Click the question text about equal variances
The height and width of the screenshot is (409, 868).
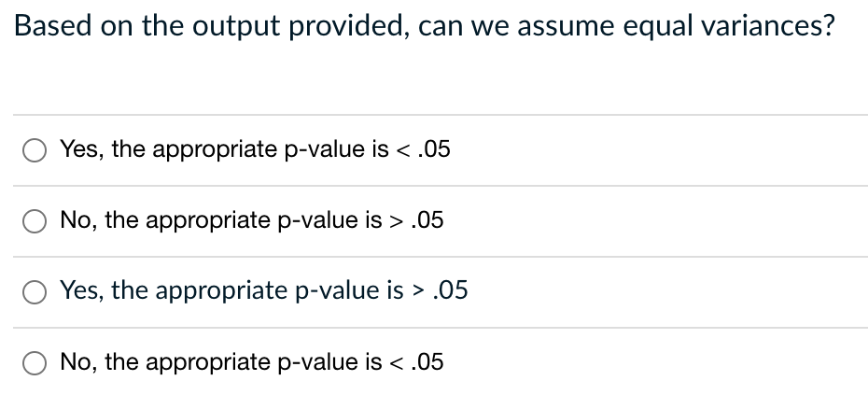(x=424, y=26)
